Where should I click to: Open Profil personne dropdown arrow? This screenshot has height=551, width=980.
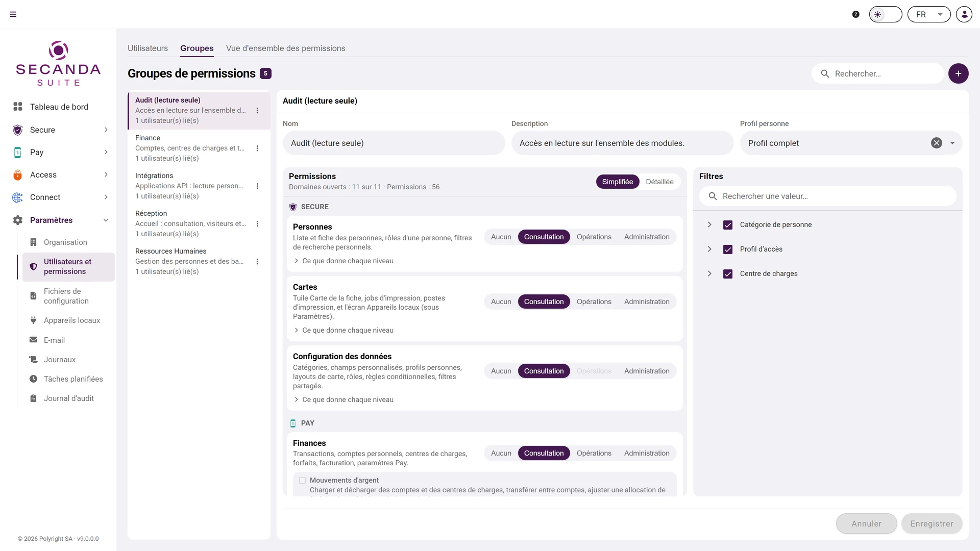coord(952,143)
